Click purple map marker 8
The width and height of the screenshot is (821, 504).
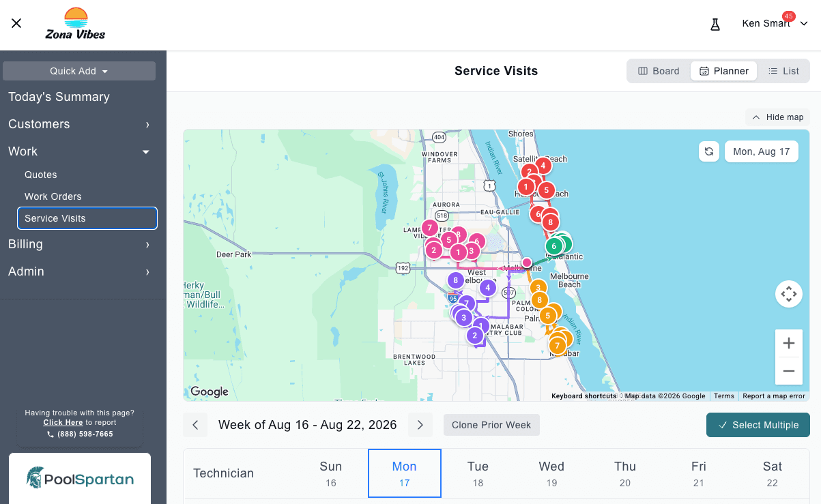tap(455, 280)
